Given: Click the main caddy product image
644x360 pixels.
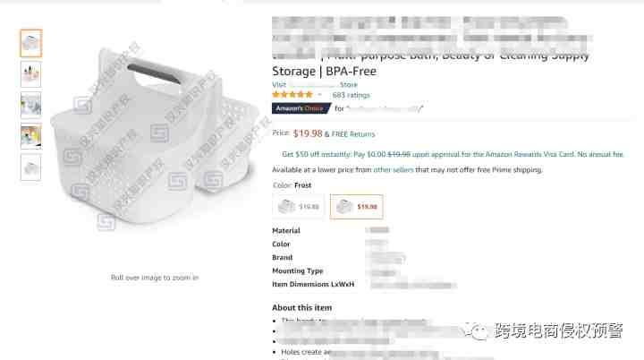Looking at the screenshot, I should pyautogui.click(x=156, y=138).
